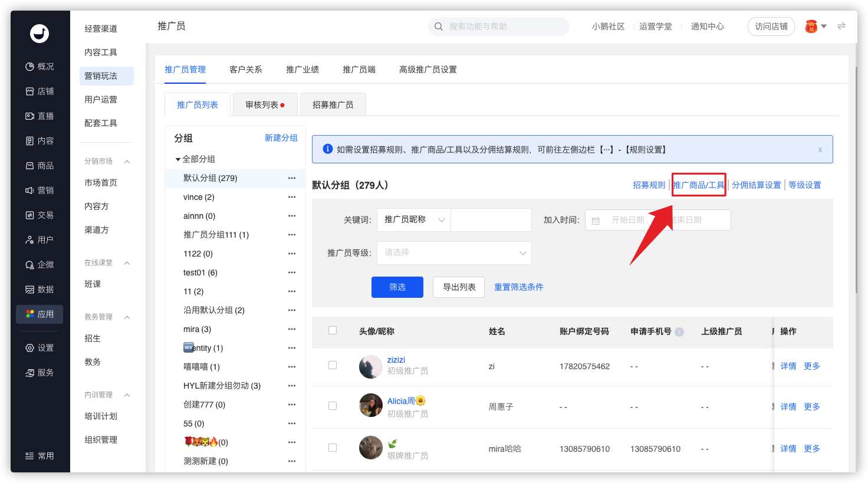Open the 概况 overview sidebar icon
Image resolution: width=868 pixels, height=483 pixels.
tap(29, 67)
